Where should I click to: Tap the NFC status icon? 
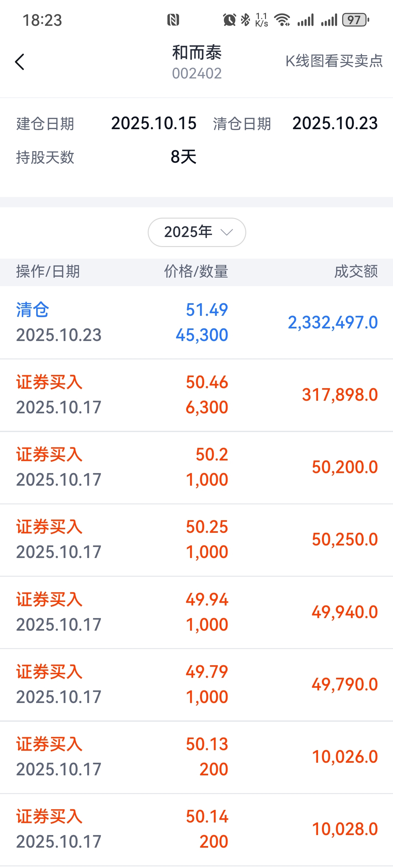(173, 20)
